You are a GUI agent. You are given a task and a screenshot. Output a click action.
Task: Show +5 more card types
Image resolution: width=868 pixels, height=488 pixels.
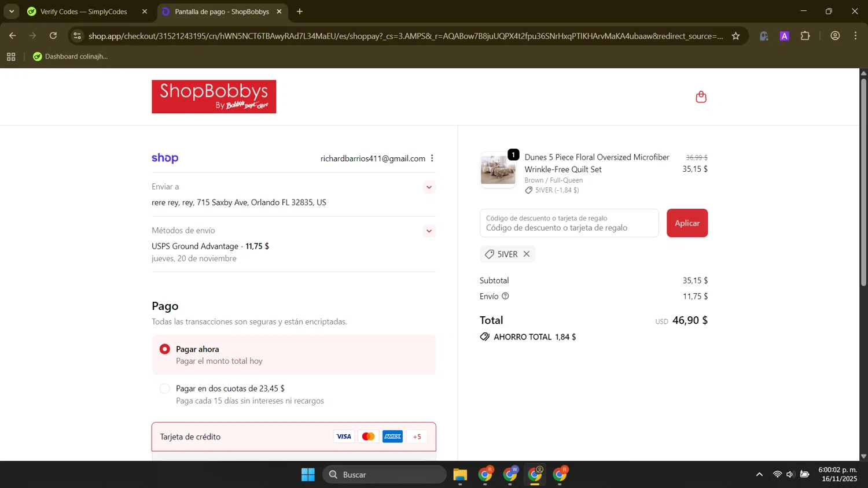(417, 437)
